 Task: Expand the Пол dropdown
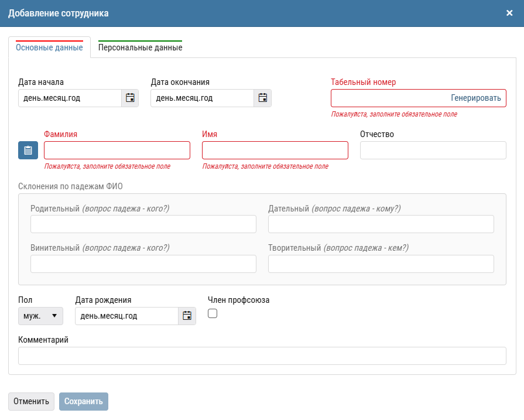(x=40, y=316)
